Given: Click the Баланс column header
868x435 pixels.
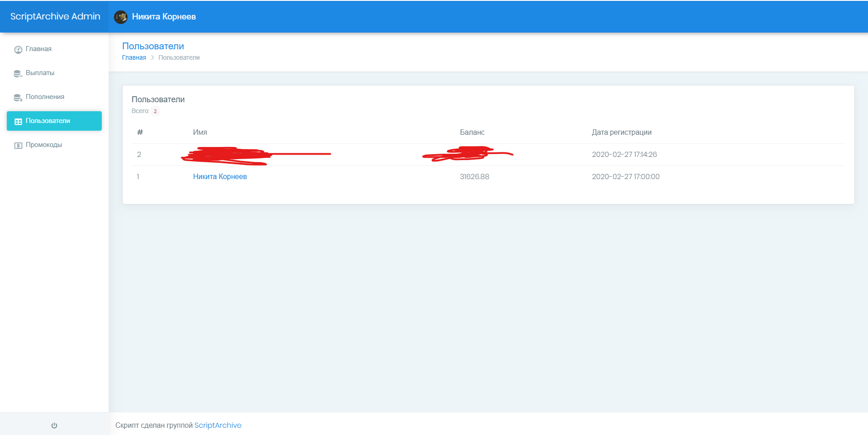Looking at the screenshot, I should click(472, 132).
